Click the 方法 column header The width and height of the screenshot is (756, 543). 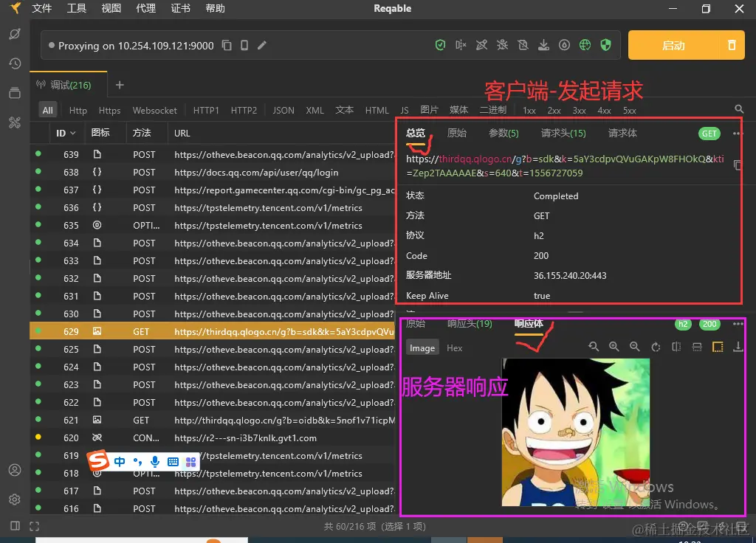(x=142, y=133)
